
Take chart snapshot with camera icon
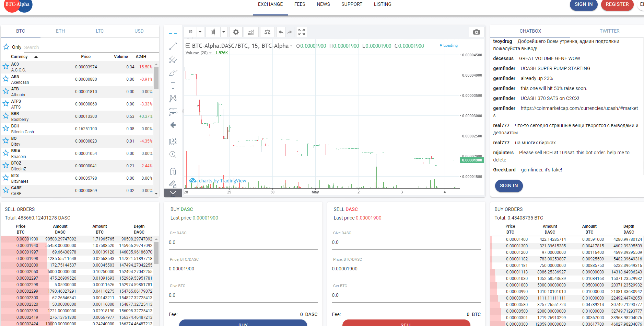pyautogui.click(x=476, y=32)
